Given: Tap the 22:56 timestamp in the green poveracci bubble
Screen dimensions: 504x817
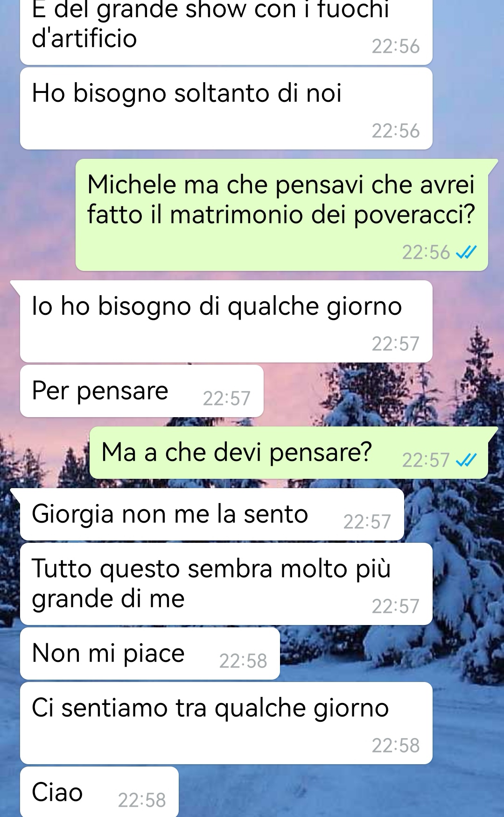Looking at the screenshot, I should [426, 252].
